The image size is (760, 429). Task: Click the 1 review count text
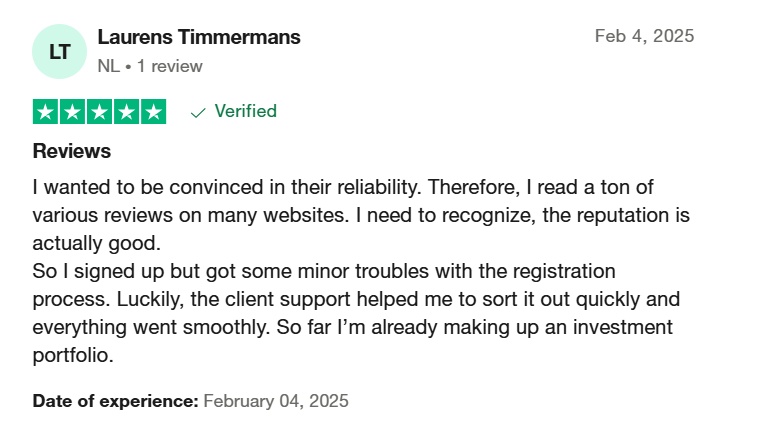tap(170, 66)
